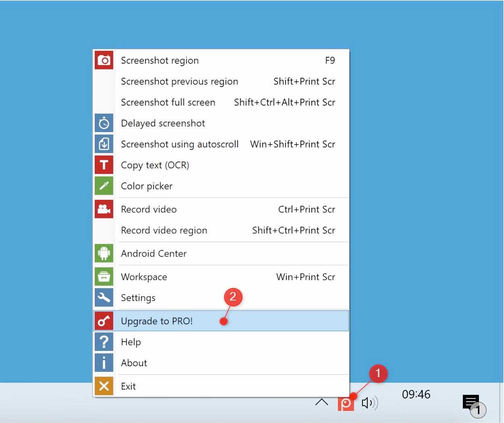Expand the hidden tray icons chevron

coord(322,402)
